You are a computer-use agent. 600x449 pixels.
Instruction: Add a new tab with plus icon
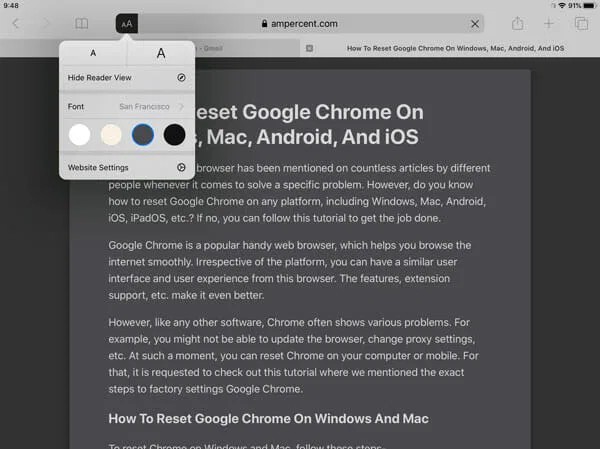[x=549, y=23]
